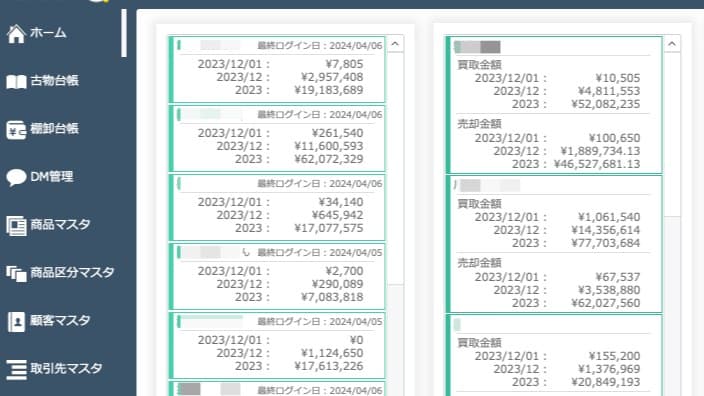This screenshot has width=704, height=396.
Task: Navigate to 商品マスタ
Action: pos(61,225)
